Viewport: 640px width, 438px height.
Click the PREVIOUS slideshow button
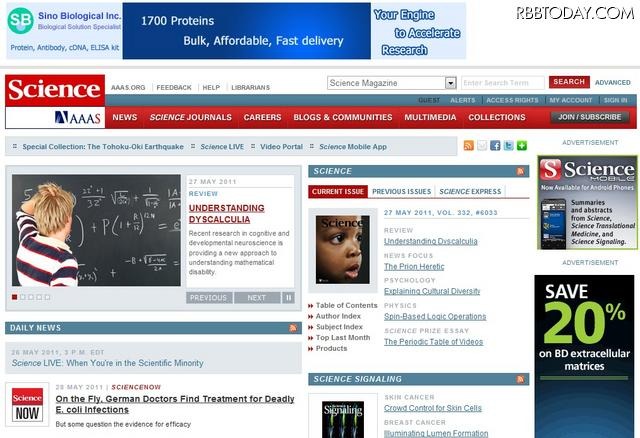click(x=209, y=298)
